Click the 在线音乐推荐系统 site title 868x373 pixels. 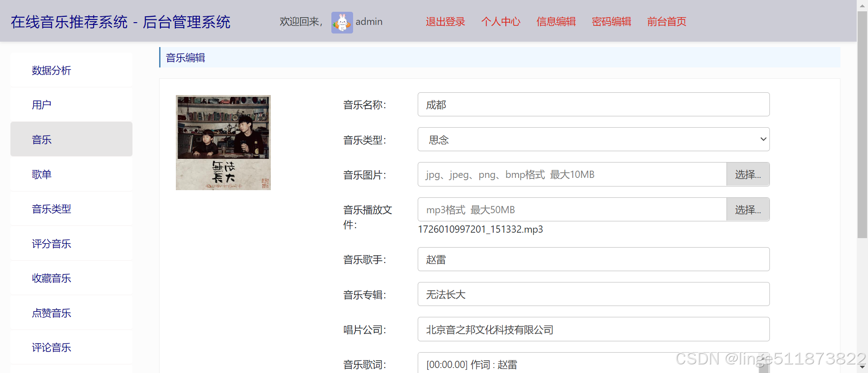pyautogui.click(x=121, y=22)
